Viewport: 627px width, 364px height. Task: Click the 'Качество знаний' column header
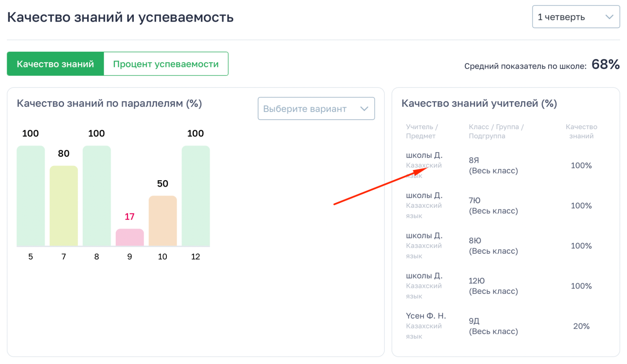pos(581,131)
